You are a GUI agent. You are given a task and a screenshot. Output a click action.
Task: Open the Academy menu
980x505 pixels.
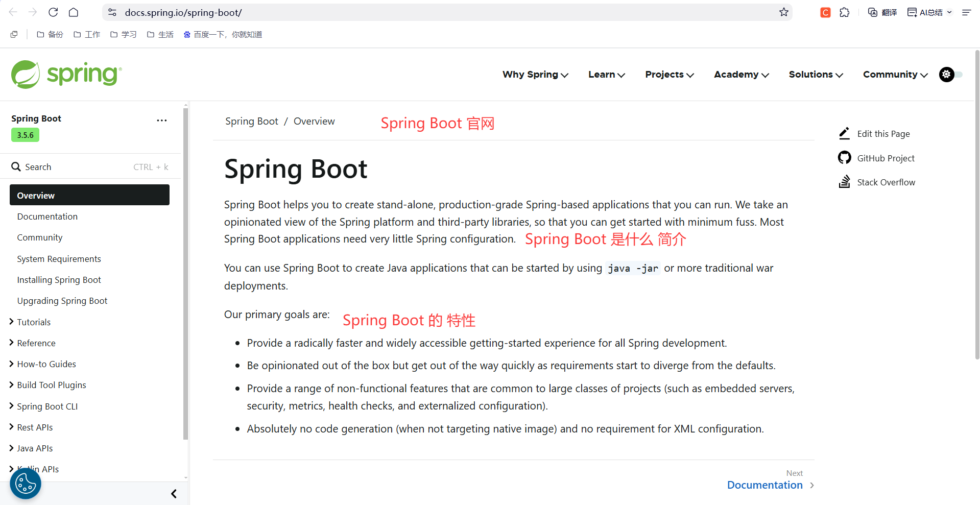point(742,75)
